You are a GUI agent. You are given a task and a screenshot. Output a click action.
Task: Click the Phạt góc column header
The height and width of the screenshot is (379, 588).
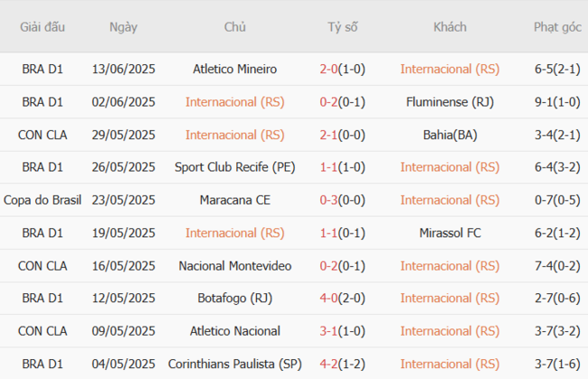(x=557, y=27)
